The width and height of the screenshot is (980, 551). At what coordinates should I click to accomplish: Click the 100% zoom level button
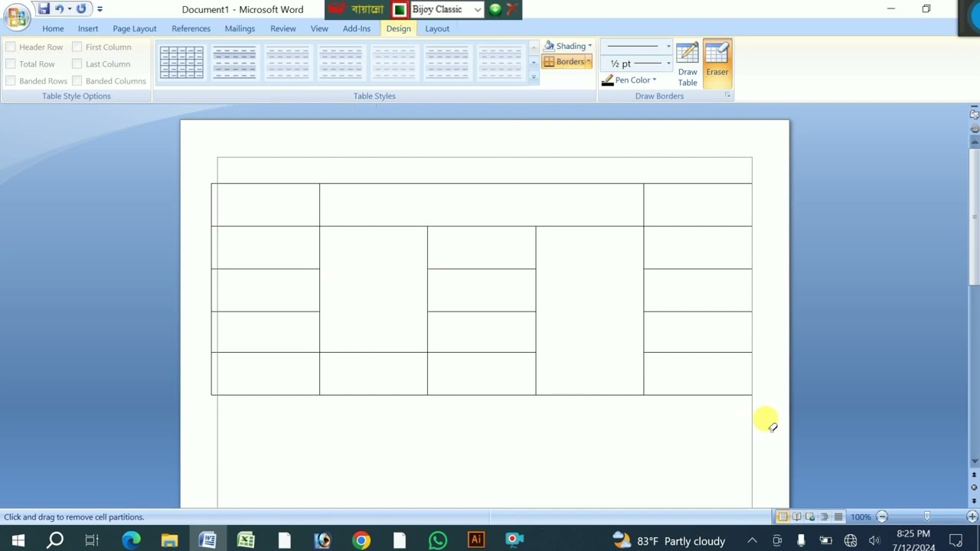pyautogui.click(x=861, y=517)
